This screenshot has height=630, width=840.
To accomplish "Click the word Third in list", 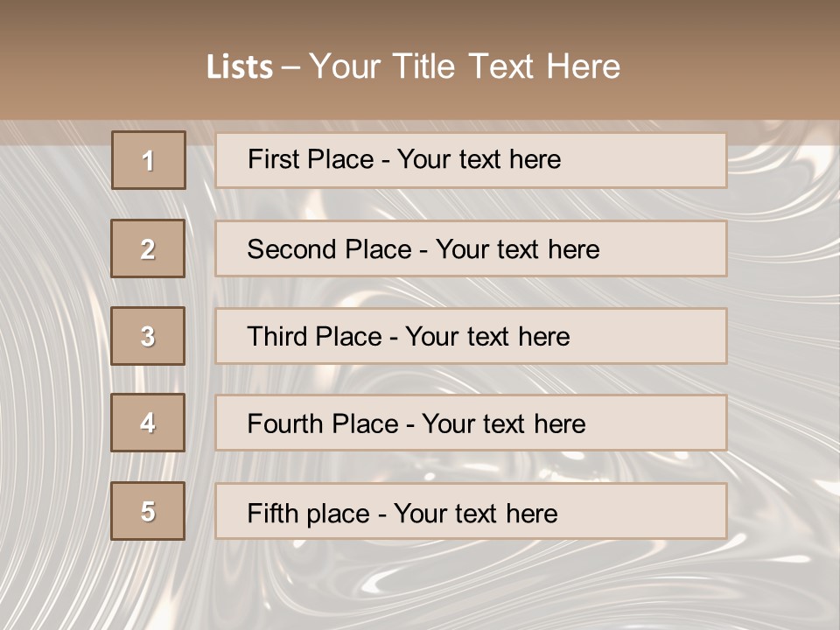I will (x=277, y=337).
